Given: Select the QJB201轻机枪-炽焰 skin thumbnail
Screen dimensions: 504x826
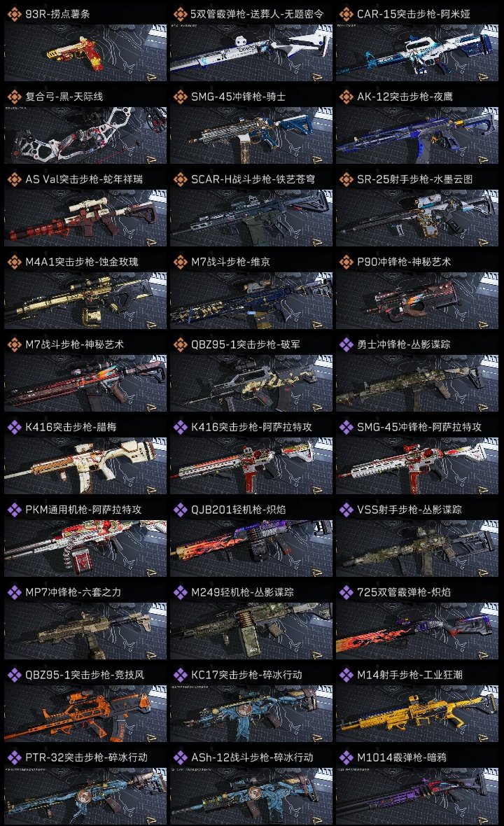Looking at the screenshot, I should pos(251,548).
